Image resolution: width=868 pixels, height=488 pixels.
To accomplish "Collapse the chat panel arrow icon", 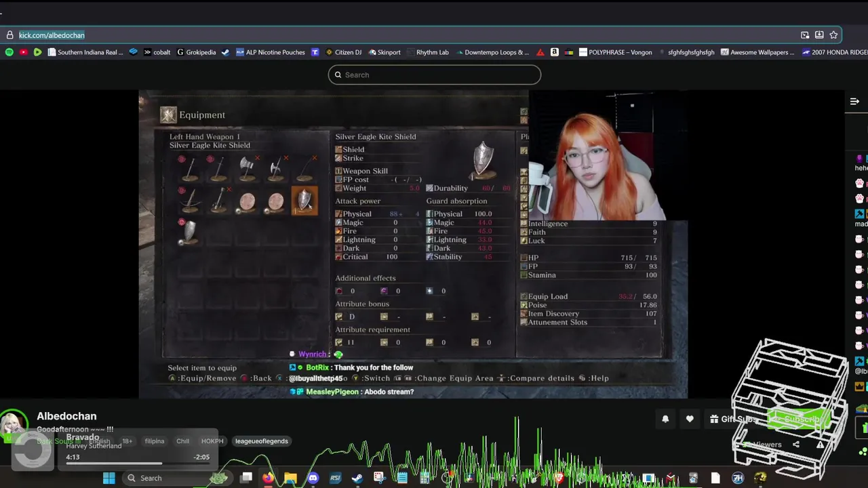I will [854, 102].
